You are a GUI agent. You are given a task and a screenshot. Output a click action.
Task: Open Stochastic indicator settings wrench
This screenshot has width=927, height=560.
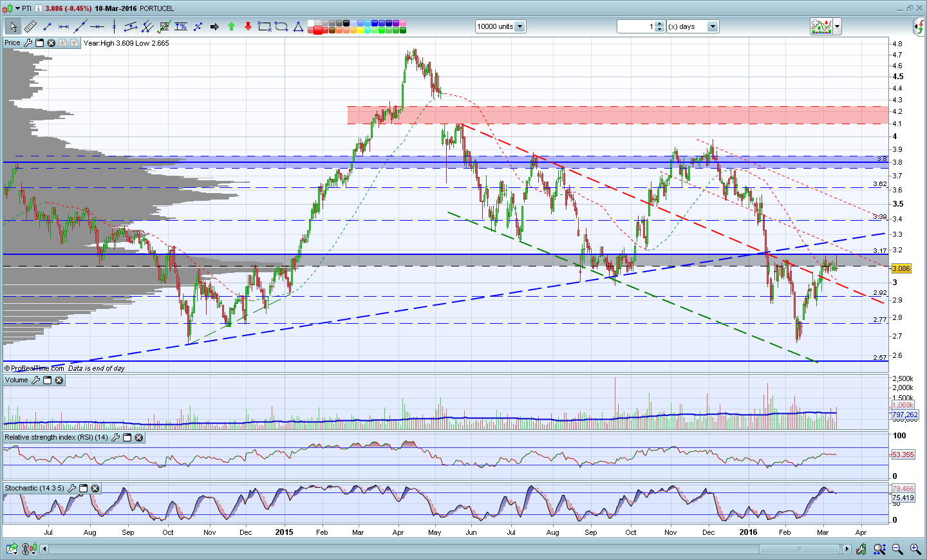tap(71, 488)
